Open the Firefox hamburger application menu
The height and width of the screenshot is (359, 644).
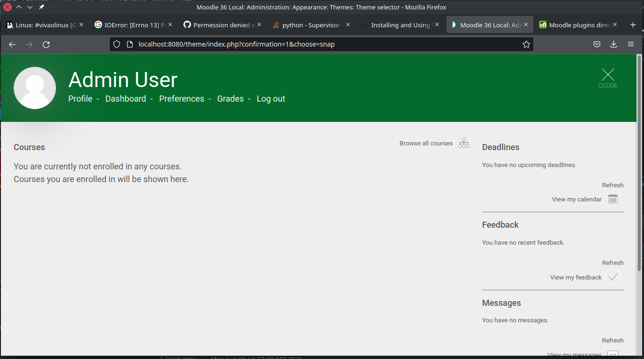[631, 44]
